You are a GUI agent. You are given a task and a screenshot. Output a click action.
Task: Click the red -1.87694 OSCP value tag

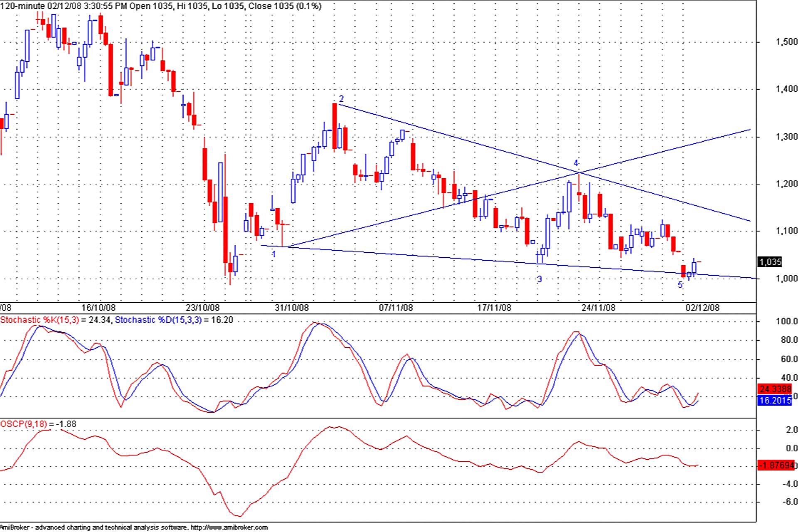(x=776, y=465)
